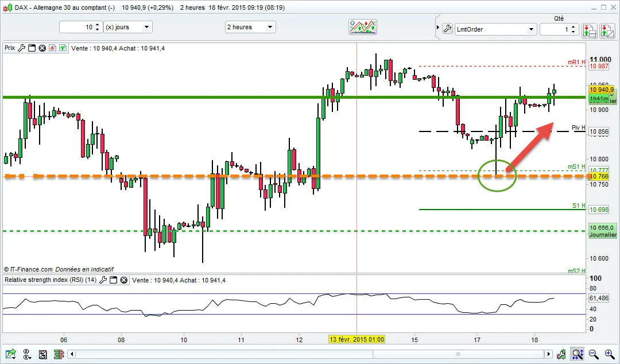Click Vente/Achat quote in Prix header

[x=118, y=48]
